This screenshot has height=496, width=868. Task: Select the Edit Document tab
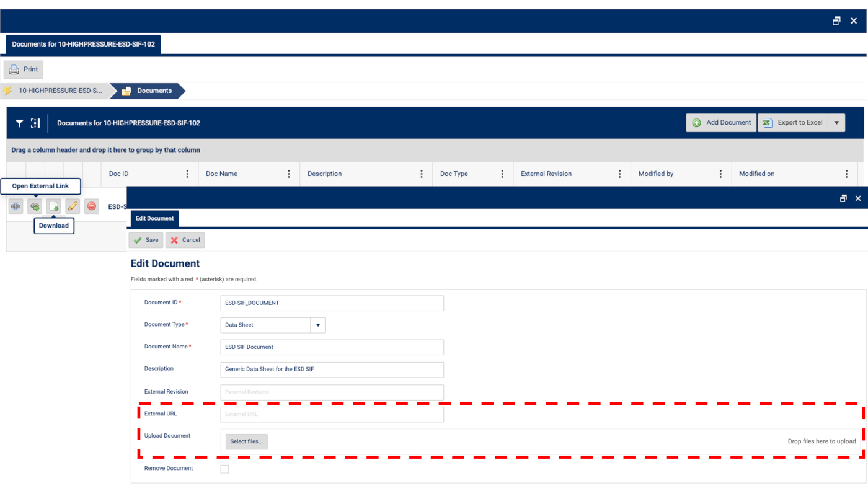(154, 218)
